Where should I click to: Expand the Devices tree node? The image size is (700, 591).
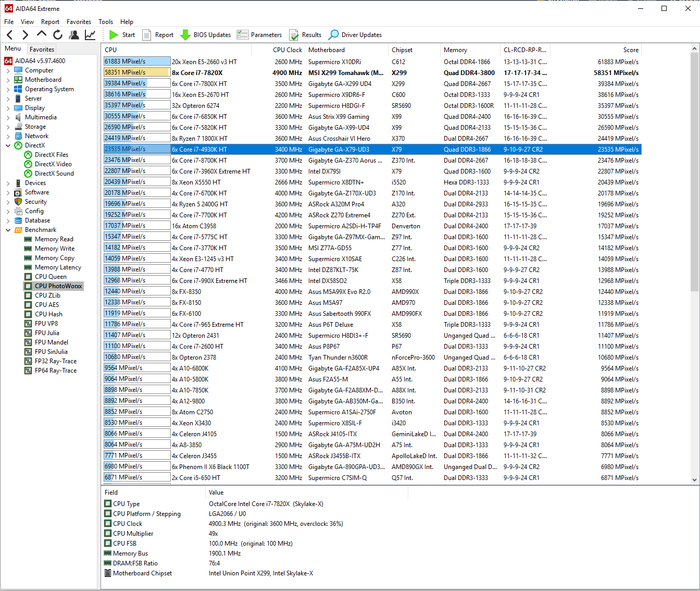[8, 183]
